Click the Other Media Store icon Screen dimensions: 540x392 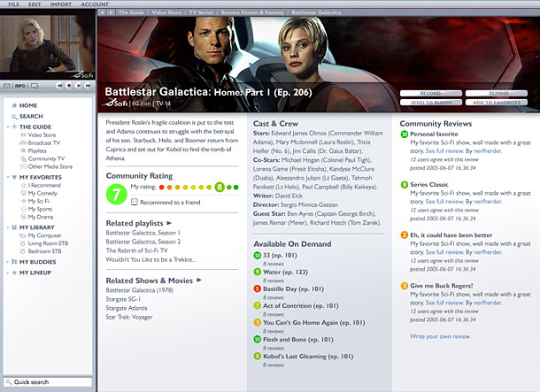point(23,166)
